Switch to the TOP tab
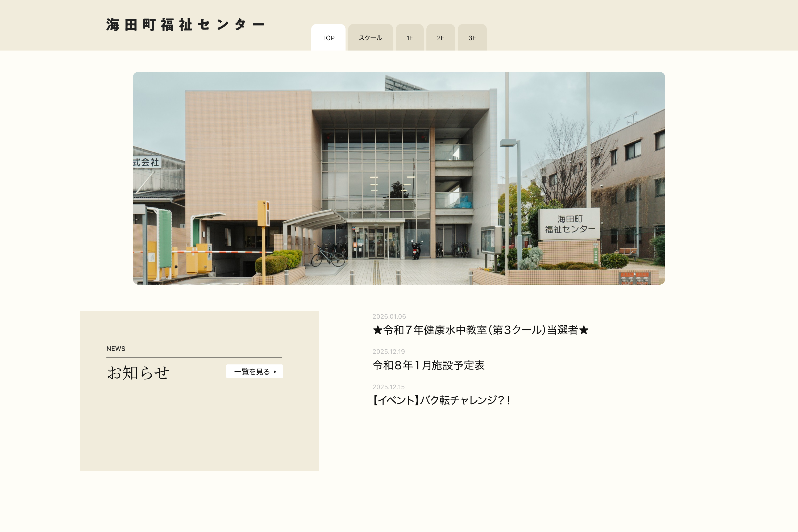The height and width of the screenshot is (532, 798). (328, 38)
